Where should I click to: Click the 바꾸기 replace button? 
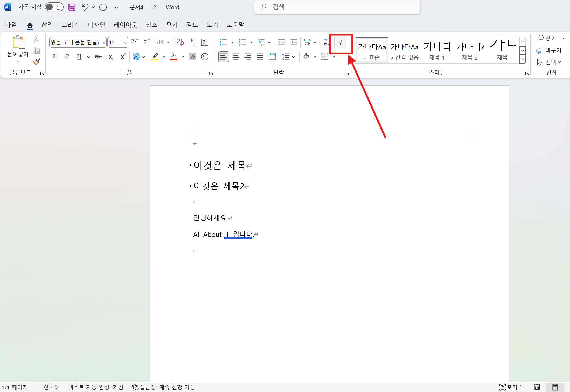click(x=549, y=50)
